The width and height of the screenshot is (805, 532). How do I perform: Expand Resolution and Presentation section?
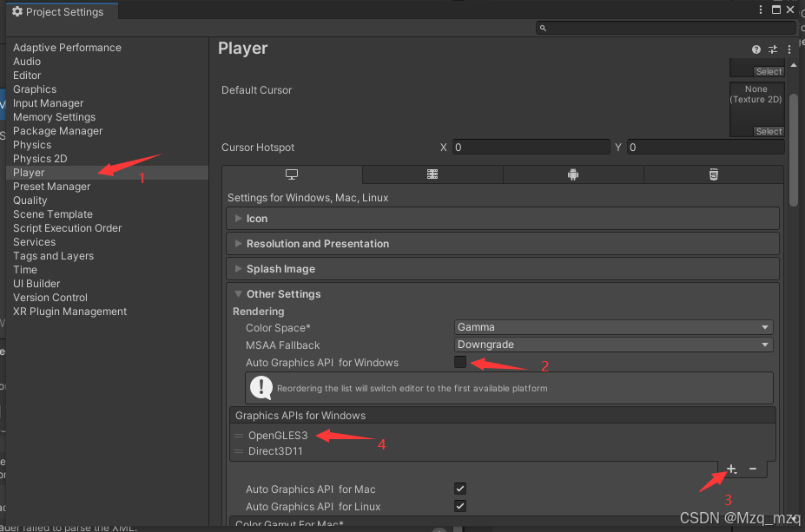503,244
